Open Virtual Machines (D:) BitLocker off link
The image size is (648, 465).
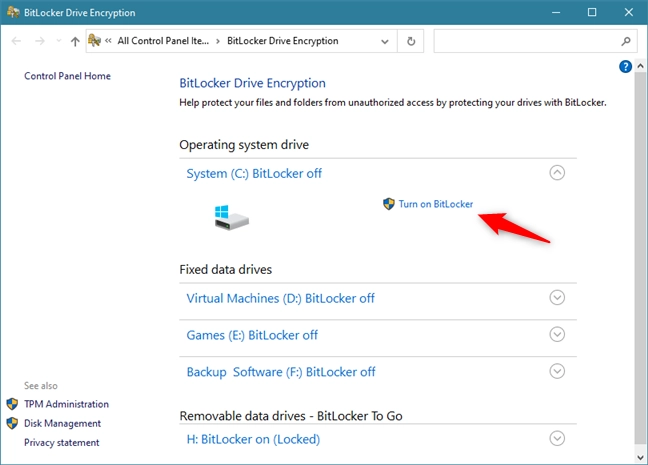tap(280, 298)
